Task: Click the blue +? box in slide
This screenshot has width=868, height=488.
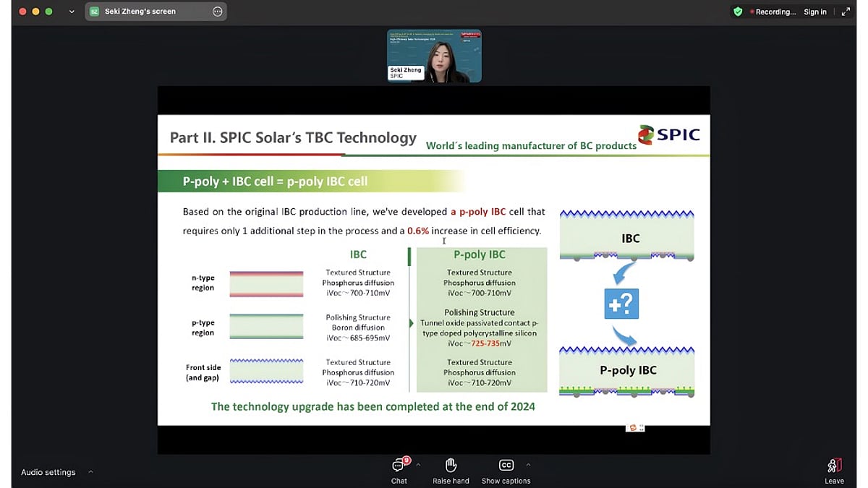Action: click(x=621, y=303)
